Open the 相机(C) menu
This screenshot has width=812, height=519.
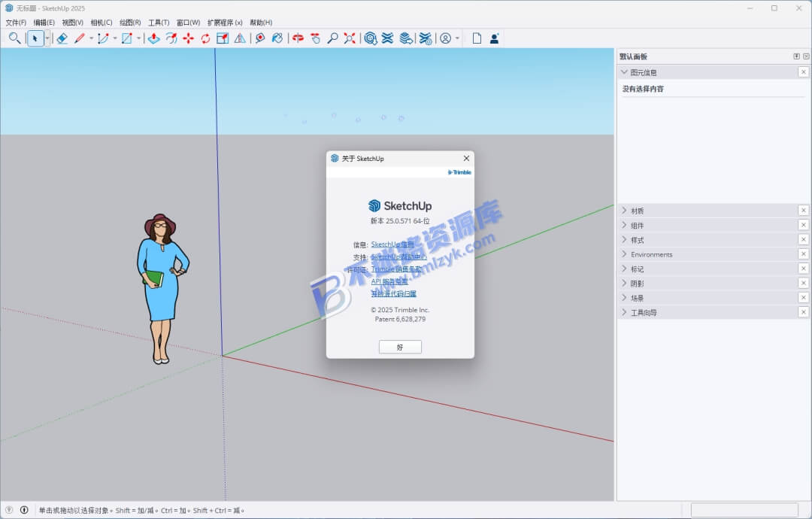click(101, 23)
